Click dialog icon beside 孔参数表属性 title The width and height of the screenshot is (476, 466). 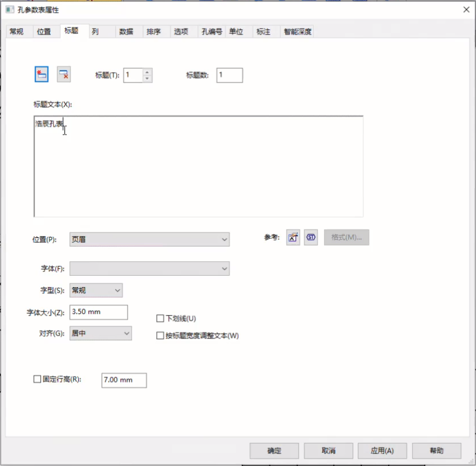tap(10, 10)
